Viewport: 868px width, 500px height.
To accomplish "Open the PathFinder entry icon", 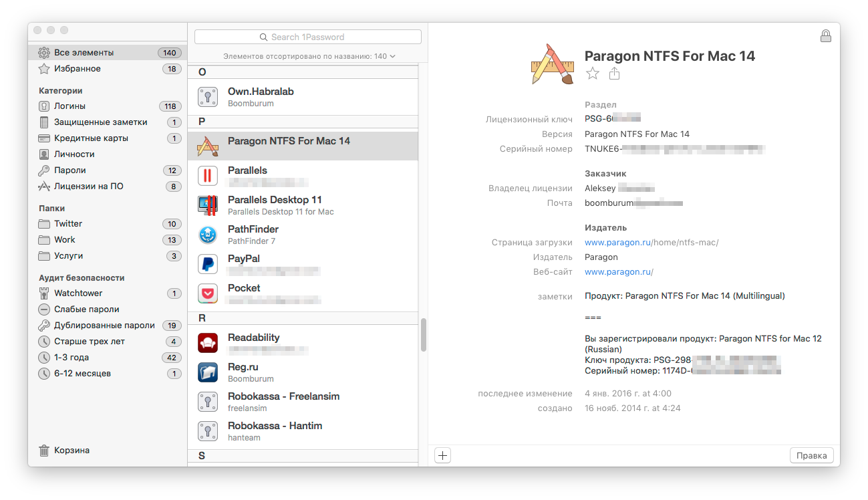I will 208,235.
